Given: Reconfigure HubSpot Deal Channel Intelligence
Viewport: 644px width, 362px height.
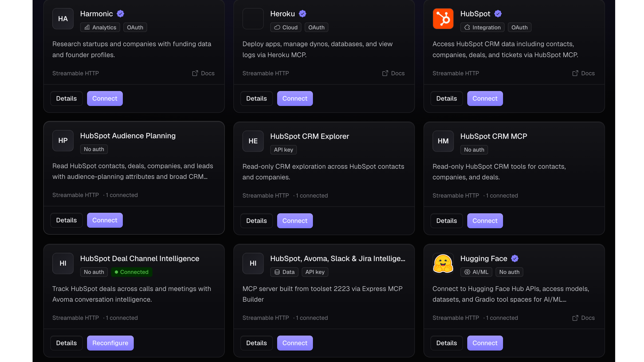Looking at the screenshot, I should 110,343.
